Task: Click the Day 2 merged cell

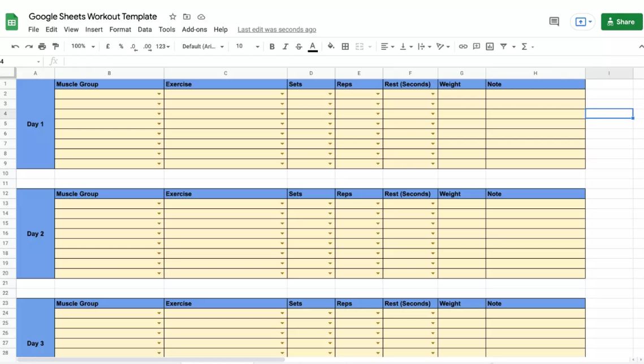Action: tap(35, 234)
